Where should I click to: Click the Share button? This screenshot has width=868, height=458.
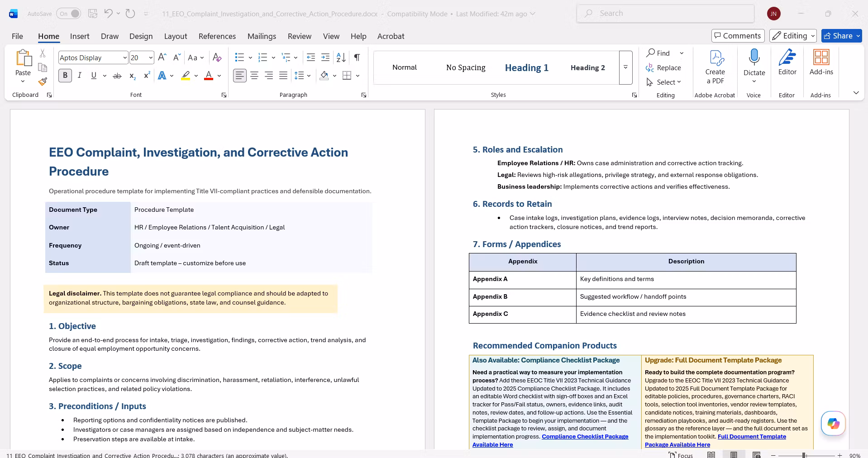click(841, 36)
